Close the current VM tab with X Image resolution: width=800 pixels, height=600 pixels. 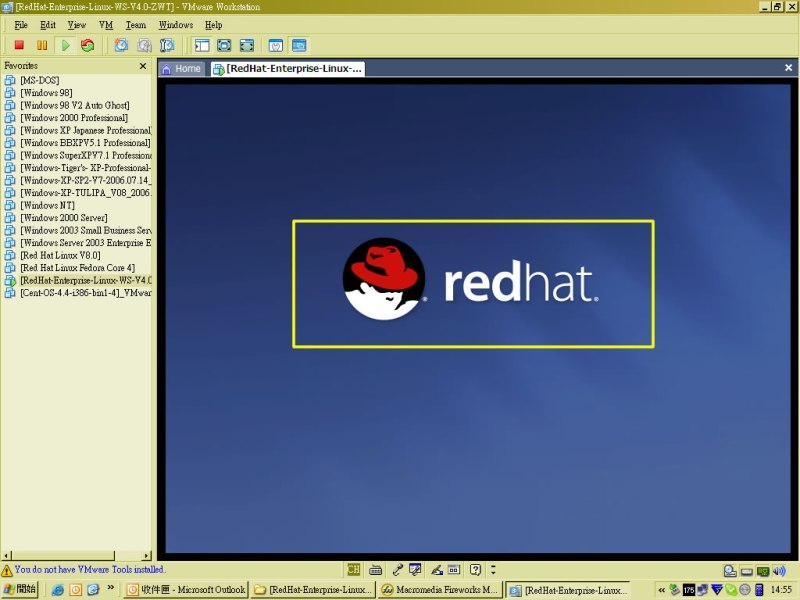tap(788, 67)
